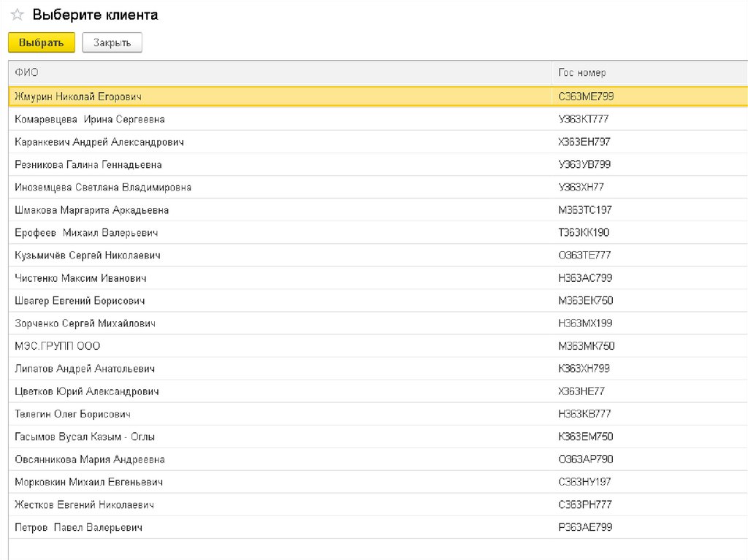Select Шмакова Маргарита Аркадьевна row

click(x=91, y=210)
